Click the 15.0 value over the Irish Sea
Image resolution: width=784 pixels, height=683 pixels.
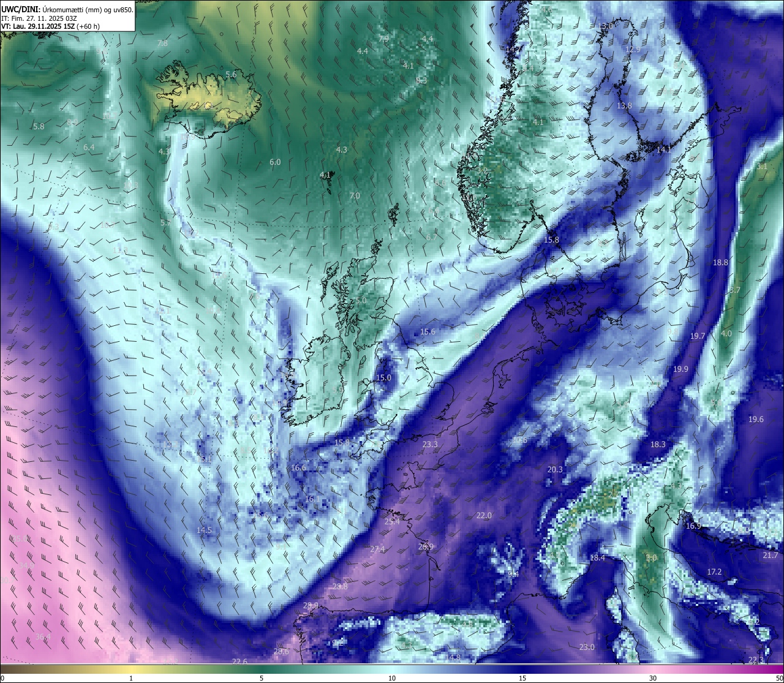click(383, 378)
